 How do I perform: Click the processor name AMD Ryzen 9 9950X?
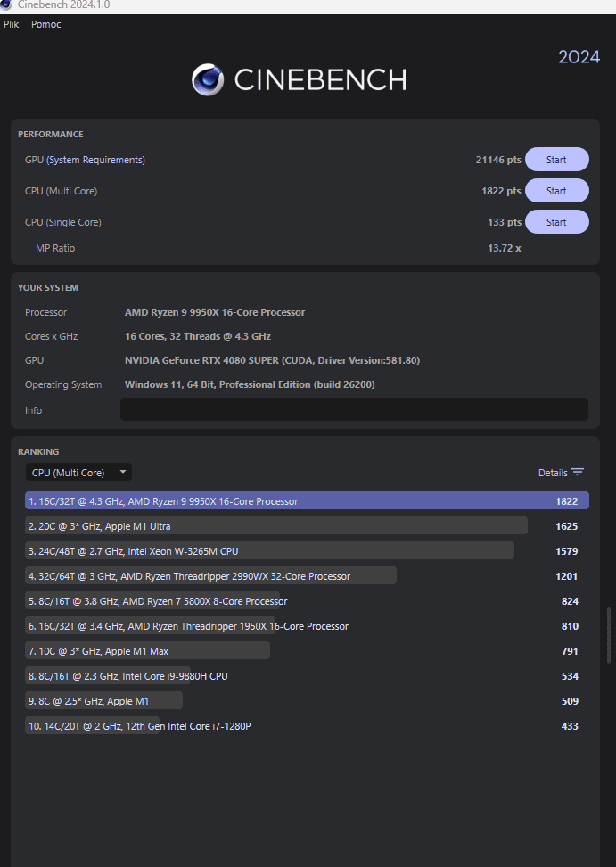tap(215, 312)
